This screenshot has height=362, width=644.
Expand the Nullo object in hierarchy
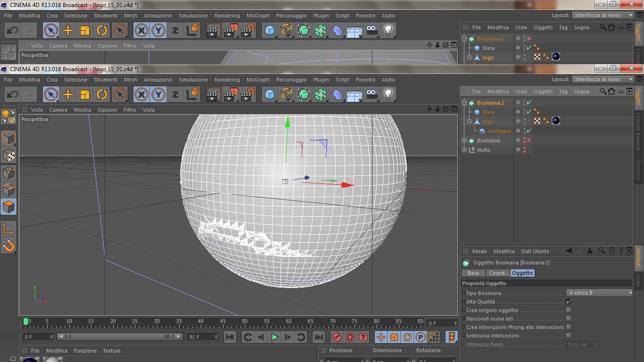[x=464, y=150]
